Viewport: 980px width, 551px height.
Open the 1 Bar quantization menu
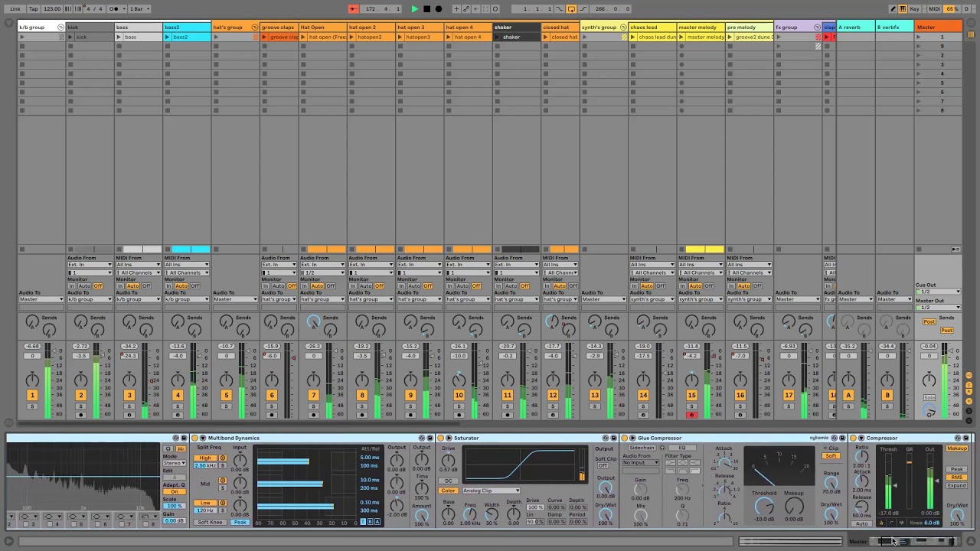(x=139, y=9)
